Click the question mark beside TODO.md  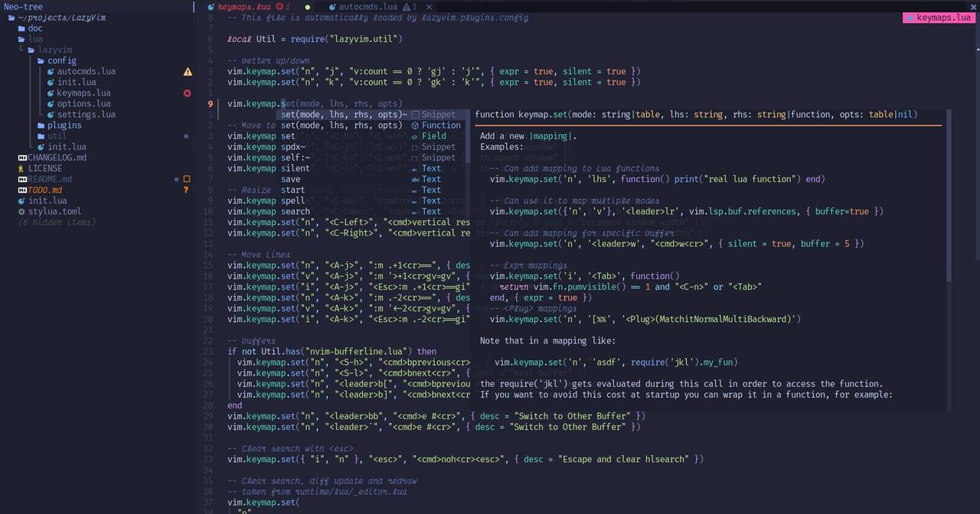tap(186, 190)
